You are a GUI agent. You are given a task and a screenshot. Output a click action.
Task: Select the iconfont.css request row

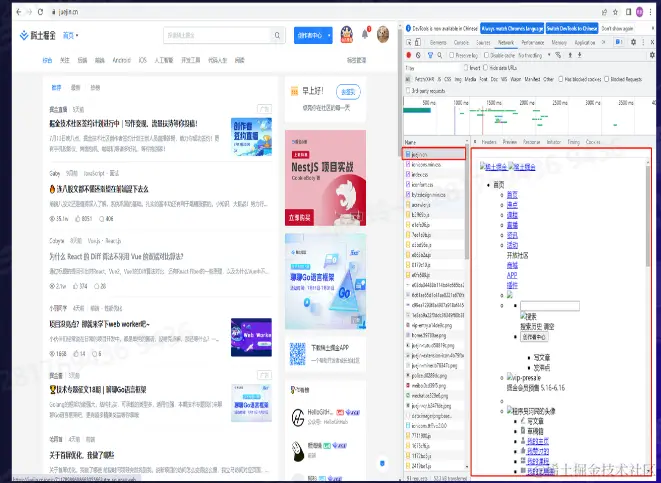435,185
